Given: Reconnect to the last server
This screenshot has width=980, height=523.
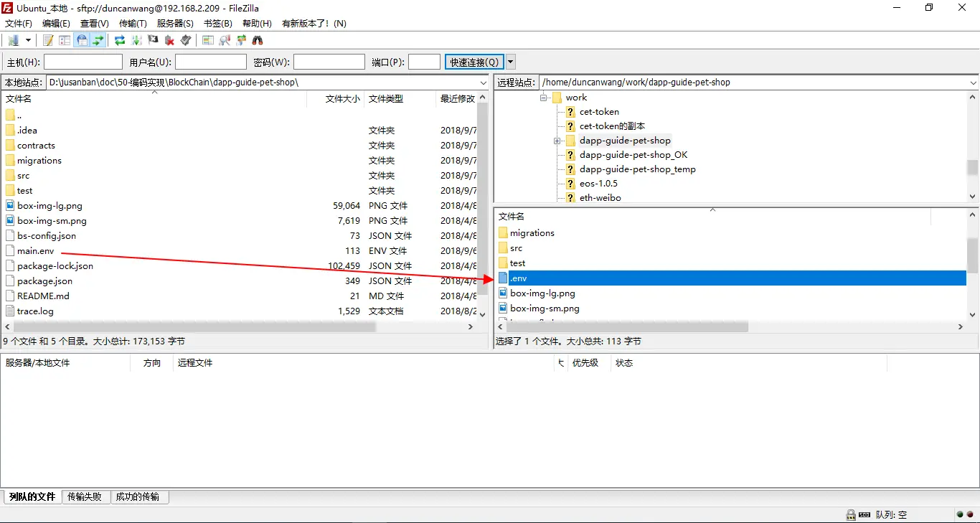Looking at the screenshot, I should pos(186,40).
